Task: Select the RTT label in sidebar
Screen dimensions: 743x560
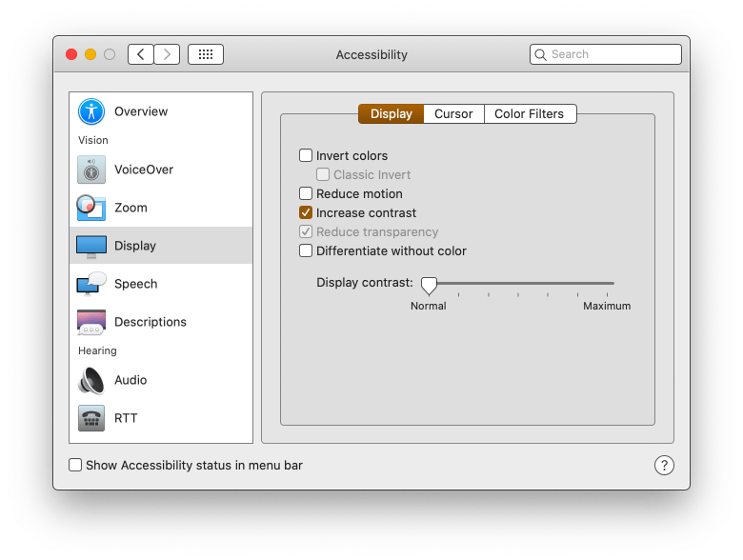Action: [x=126, y=418]
